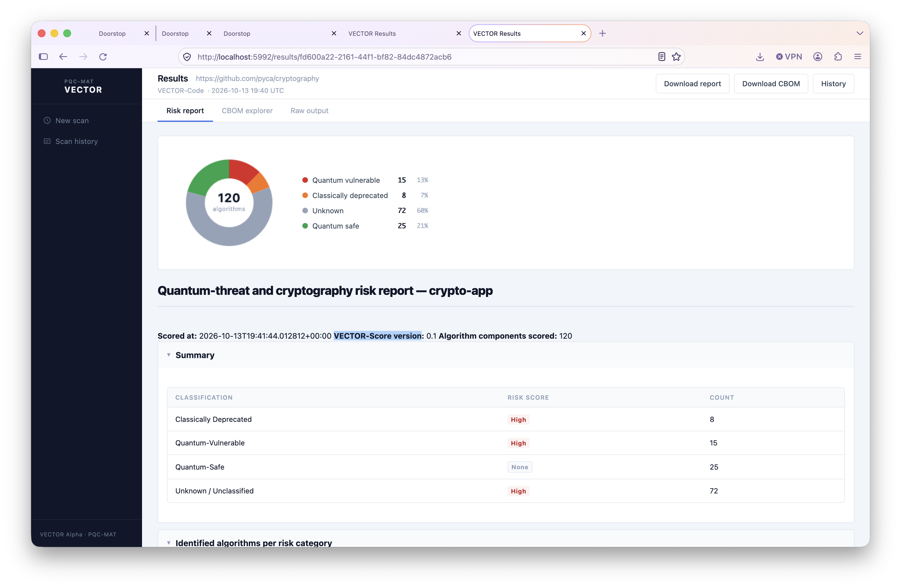This screenshot has width=901, height=588.
Task: Click the Scan history list icon
Action: tap(47, 141)
